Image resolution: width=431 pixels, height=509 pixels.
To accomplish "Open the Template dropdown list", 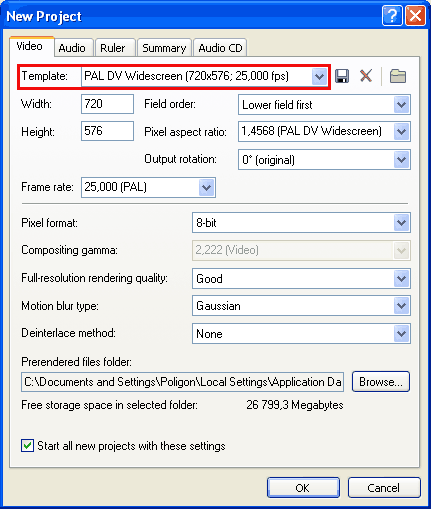I will [319, 77].
